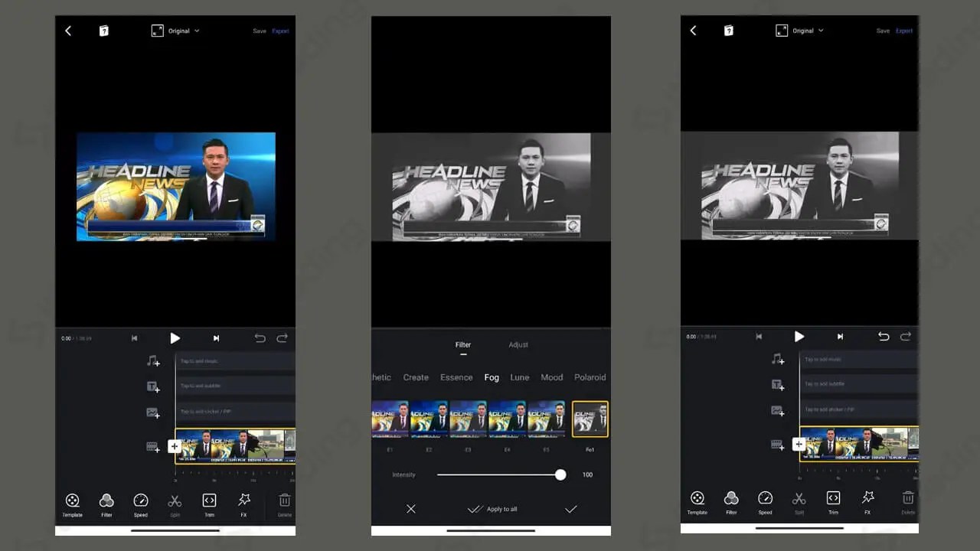
Task: Open FX effects in the grayscale editor
Action: pyautogui.click(x=867, y=502)
